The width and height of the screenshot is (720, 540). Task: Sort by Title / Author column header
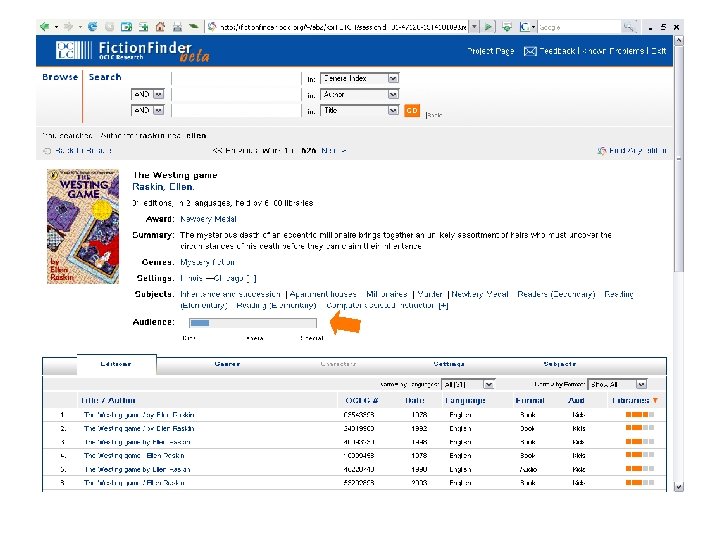(108, 400)
